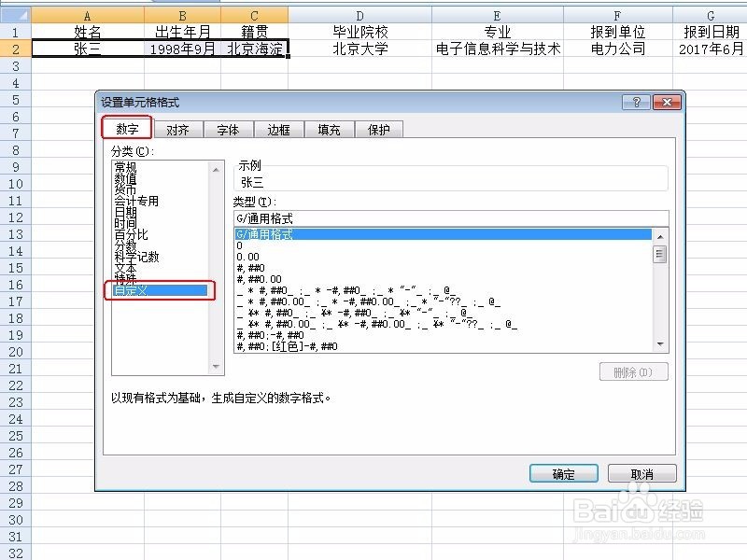Click into the 类型 format code input field

click(x=451, y=218)
